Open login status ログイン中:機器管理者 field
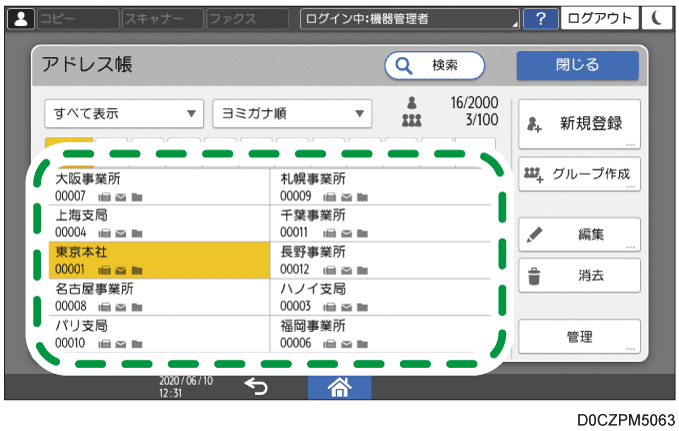 coord(410,19)
